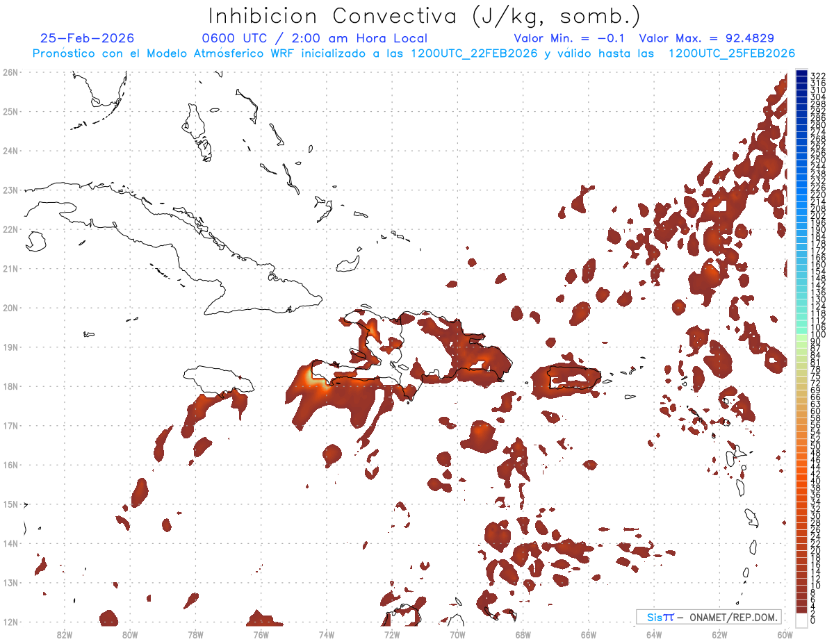Click the '15N' latitude label
This screenshot has width=834, height=644.
click(x=10, y=504)
